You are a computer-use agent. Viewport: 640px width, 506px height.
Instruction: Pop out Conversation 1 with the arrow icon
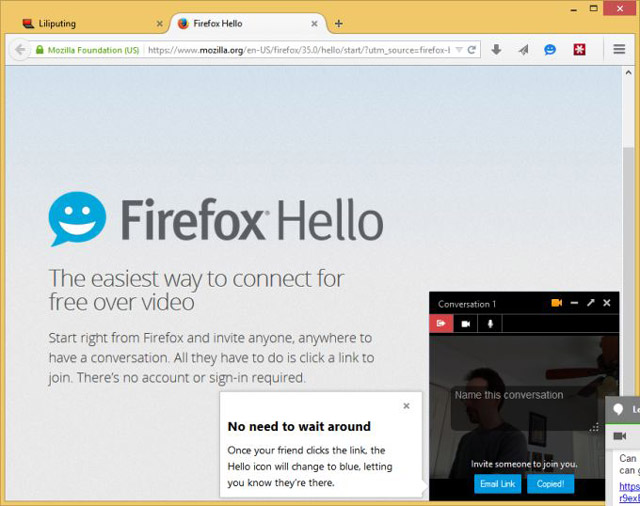pos(591,303)
